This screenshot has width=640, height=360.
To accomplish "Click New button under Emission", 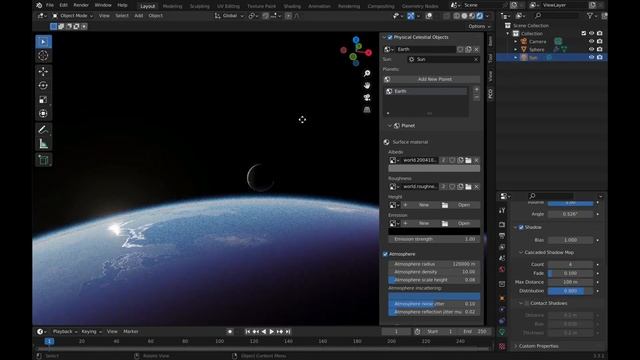I will [x=424, y=223].
